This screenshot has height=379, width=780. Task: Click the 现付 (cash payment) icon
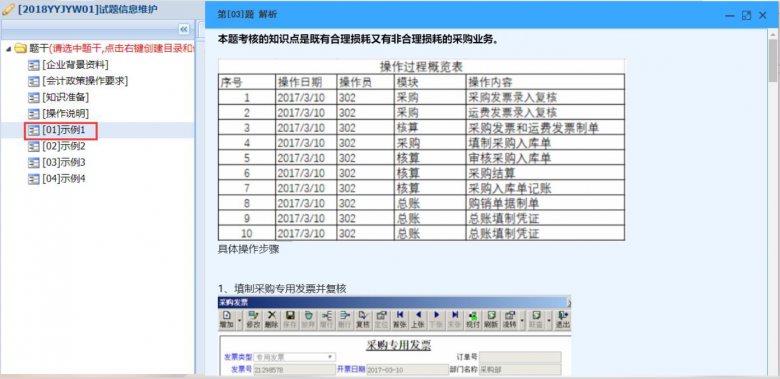[473, 319]
